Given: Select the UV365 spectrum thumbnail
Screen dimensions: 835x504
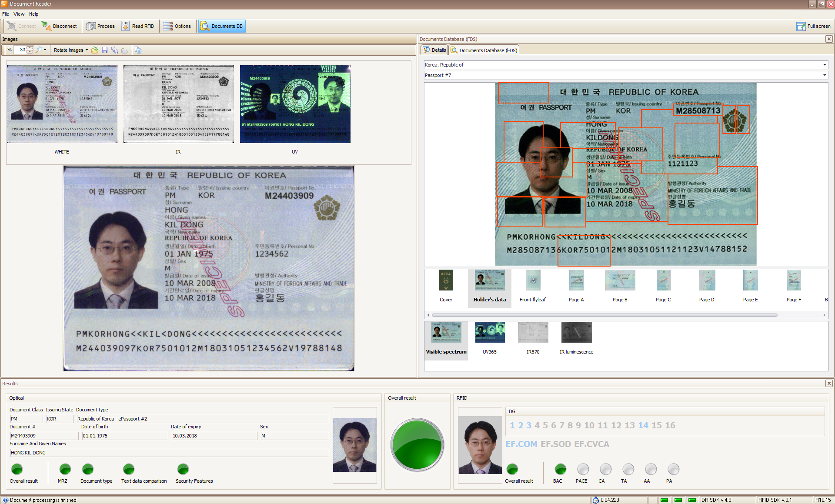Looking at the screenshot, I should pyautogui.click(x=489, y=333).
